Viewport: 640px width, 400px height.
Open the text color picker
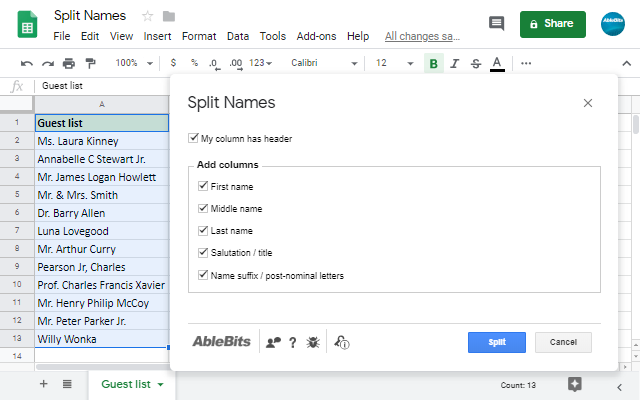point(497,64)
